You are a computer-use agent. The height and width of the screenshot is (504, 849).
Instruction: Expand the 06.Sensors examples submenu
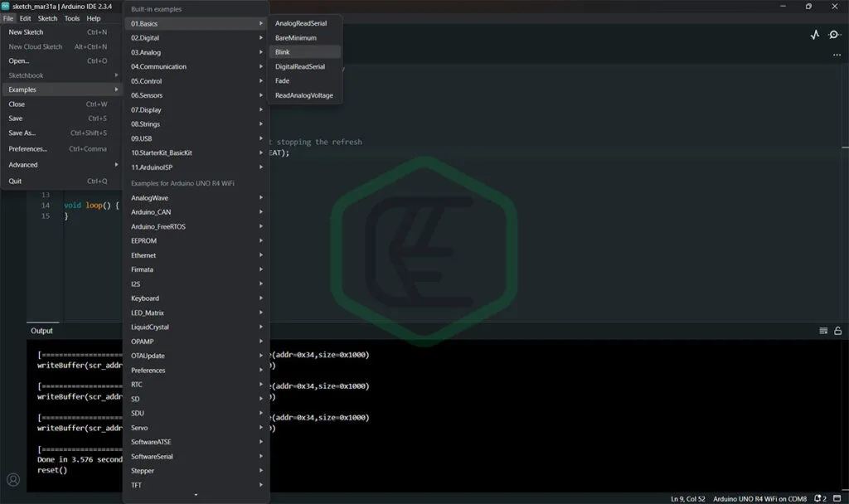tap(196, 95)
